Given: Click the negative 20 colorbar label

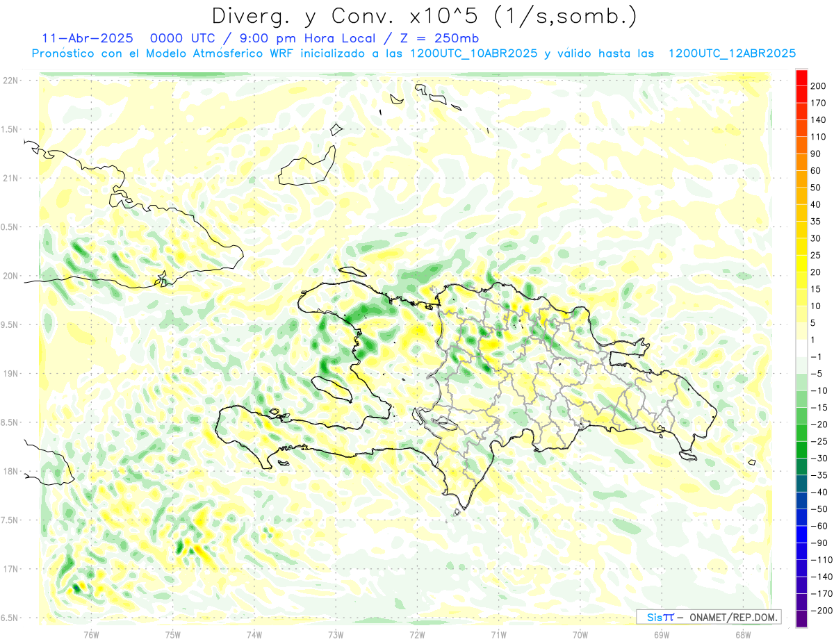Looking at the screenshot, I should pyautogui.click(x=819, y=424).
